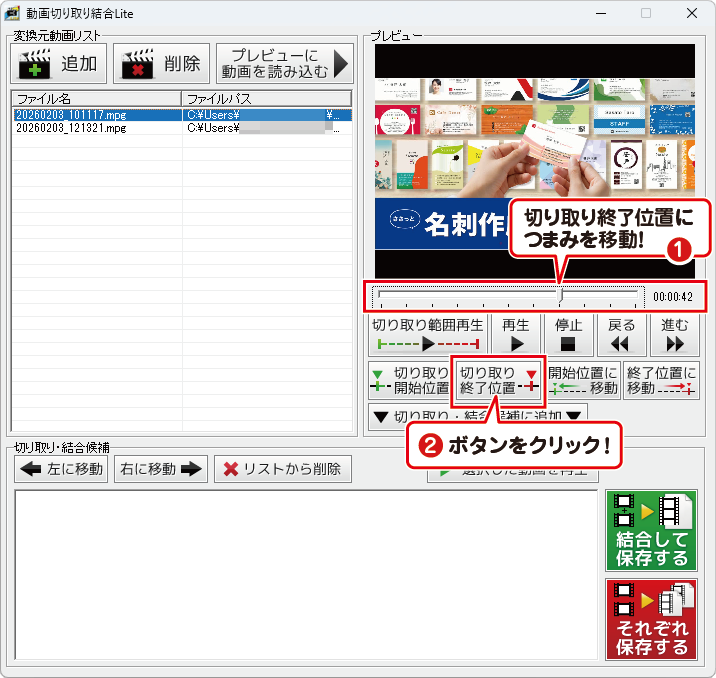Play the cut range with 切り取り範囲再生
The image size is (716, 678).
click(x=428, y=335)
